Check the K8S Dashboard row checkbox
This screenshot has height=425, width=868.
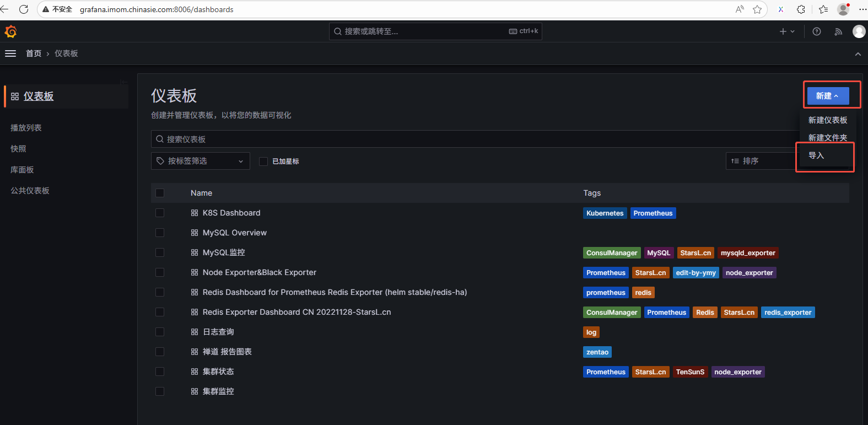pyautogui.click(x=160, y=213)
